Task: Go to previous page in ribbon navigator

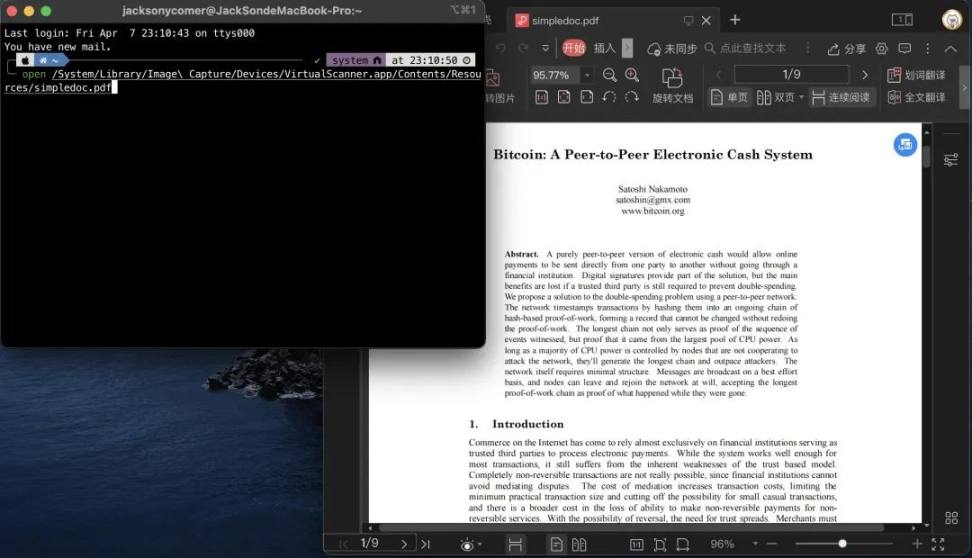Action: tap(719, 75)
